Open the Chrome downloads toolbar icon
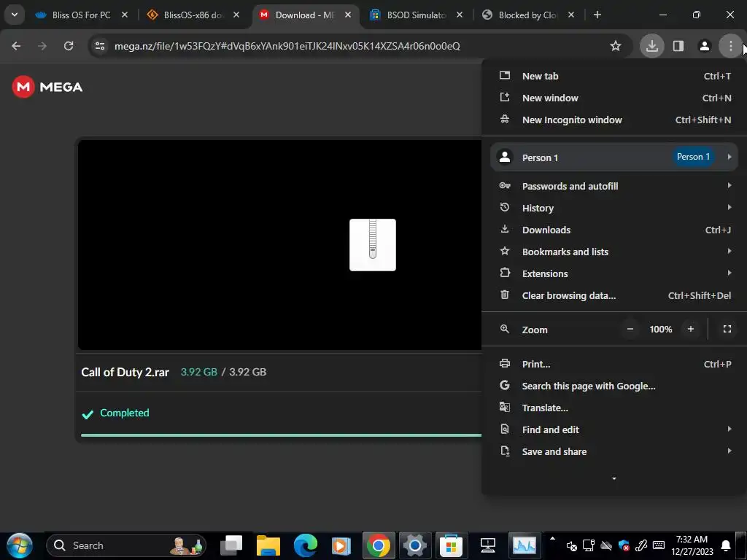The height and width of the screenshot is (560, 747). coord(651,46)
